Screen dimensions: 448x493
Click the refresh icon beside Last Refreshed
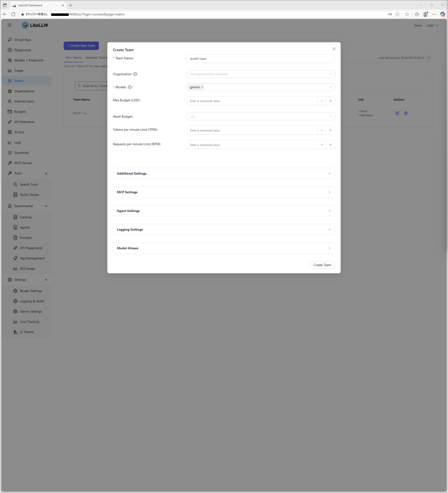coord(429,58)
